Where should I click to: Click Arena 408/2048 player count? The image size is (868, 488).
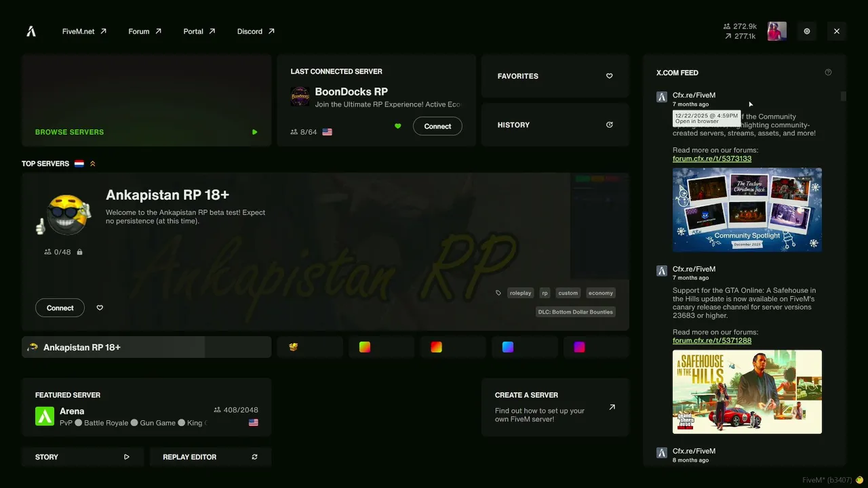[236, 410]
